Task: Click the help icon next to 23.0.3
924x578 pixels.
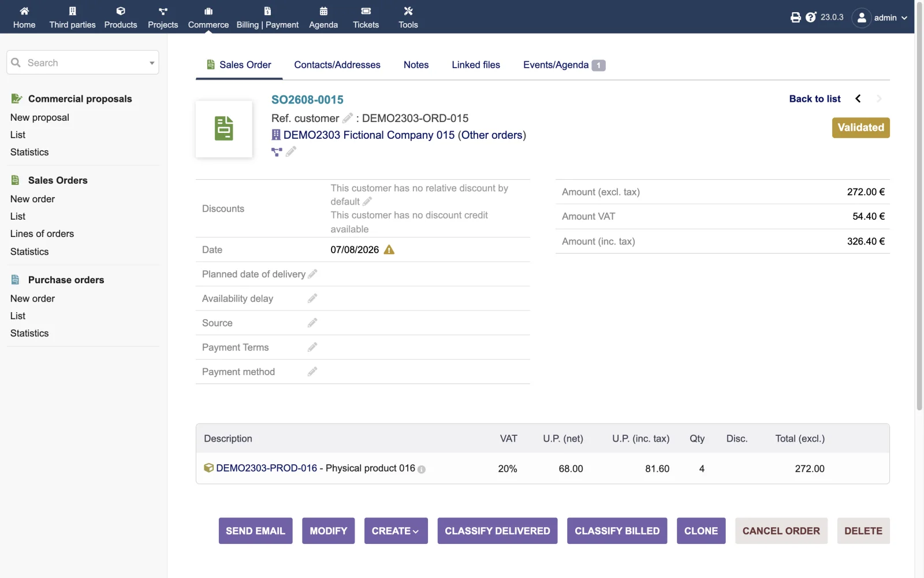Action: [x=811, y=17]
